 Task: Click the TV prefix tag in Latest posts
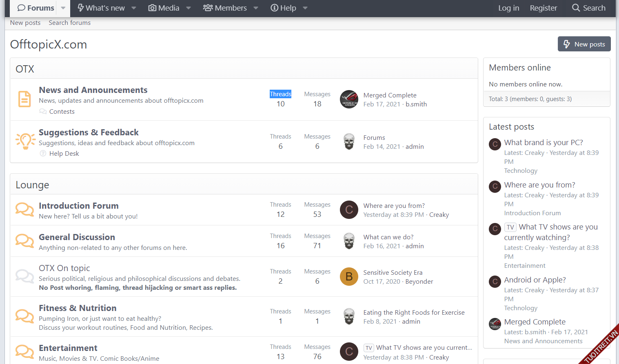point(510,227)
